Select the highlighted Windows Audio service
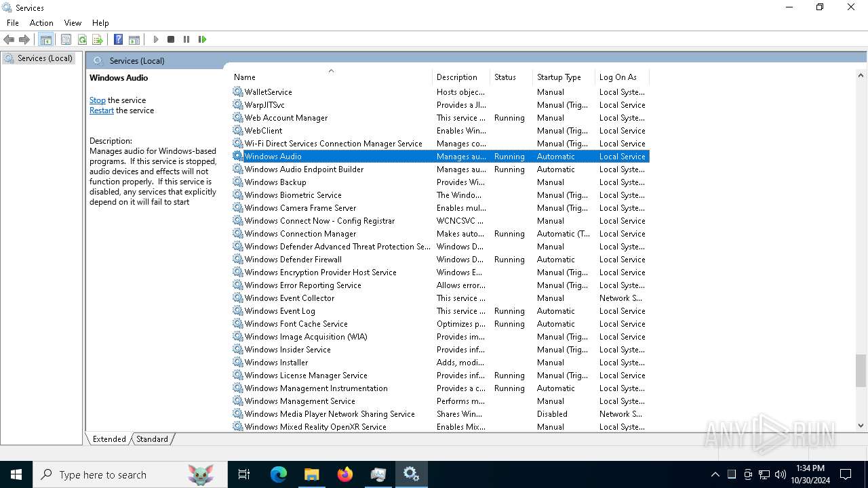868x488 pixels. (440, 157)
